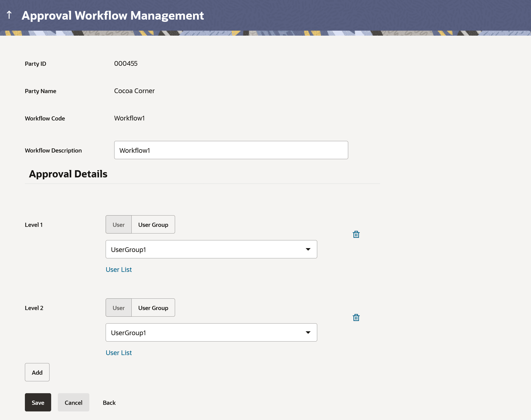Image resolution: width=531 pixels, height=420 pixels.
Task: Select User Group option for Level 1
Action: pos(153,225)
